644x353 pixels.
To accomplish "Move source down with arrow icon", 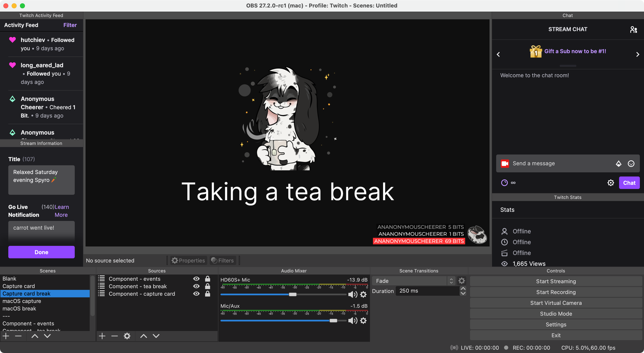I will coord(156,336).
